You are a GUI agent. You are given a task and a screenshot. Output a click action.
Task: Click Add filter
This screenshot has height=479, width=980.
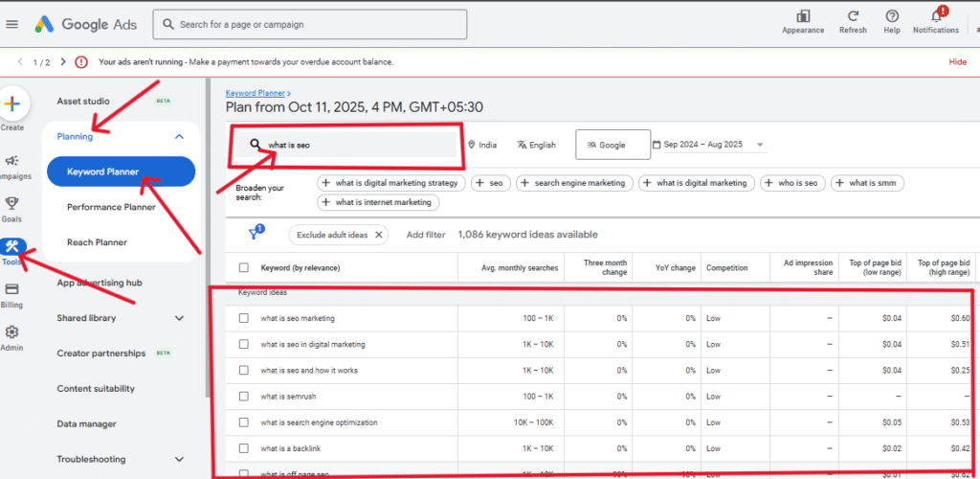click(x=426, y=235)
